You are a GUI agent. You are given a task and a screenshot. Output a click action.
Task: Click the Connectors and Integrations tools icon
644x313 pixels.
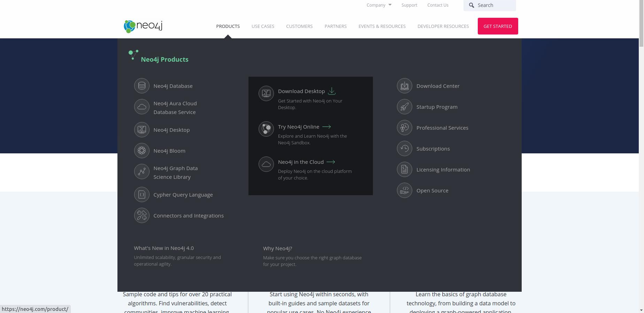point(141,215)
